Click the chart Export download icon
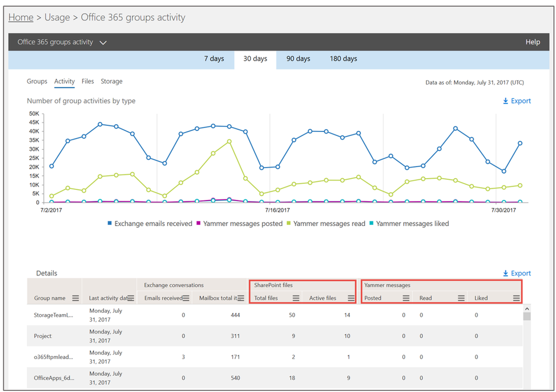556x392 pixels. point(506,101)
